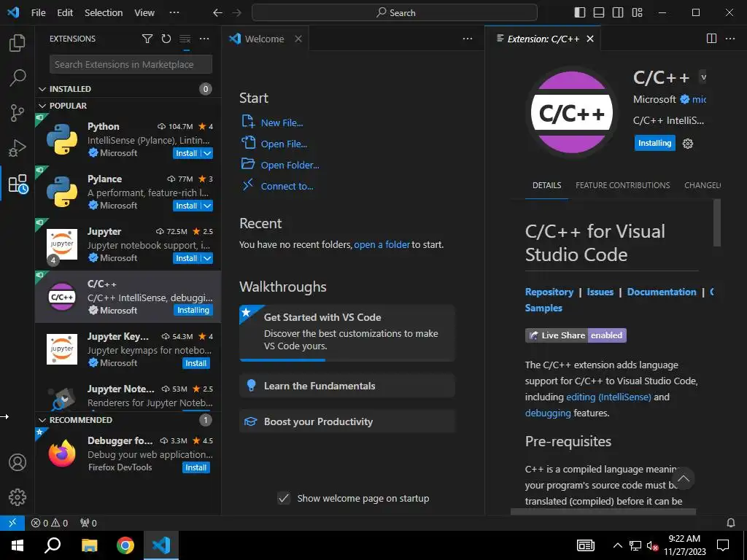This screenshot has width=747, height=560.
Task: Click extension details horizontal scrollbar
Action: 603,511
